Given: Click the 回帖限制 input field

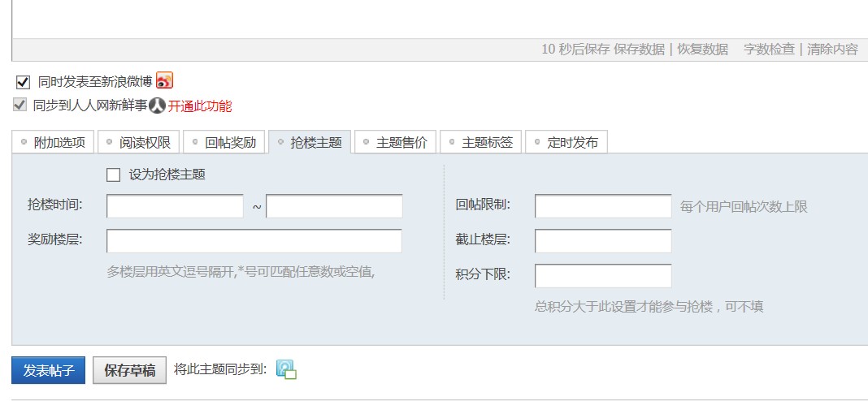Looking at the screenshot, I should (603, 206).
